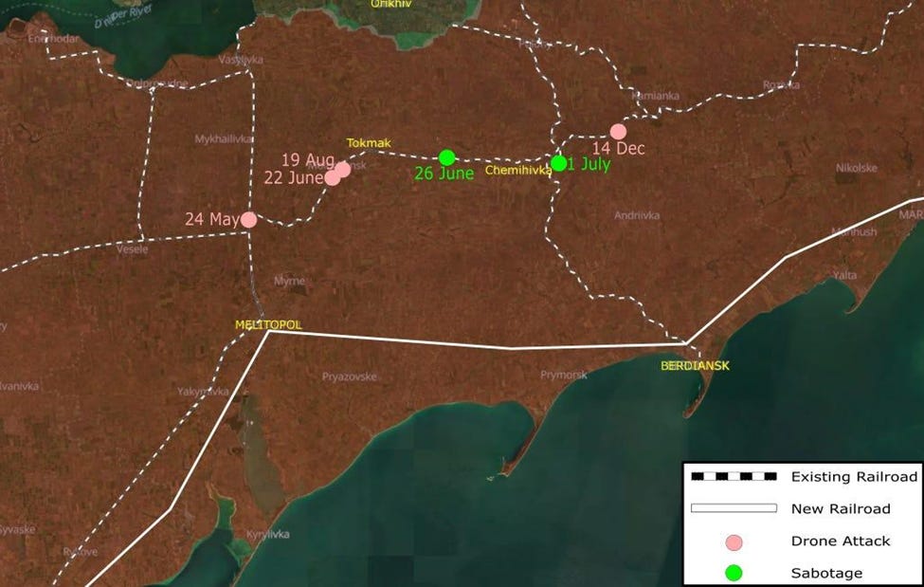Click the 24 May drone attack marker

pos(248,220)
